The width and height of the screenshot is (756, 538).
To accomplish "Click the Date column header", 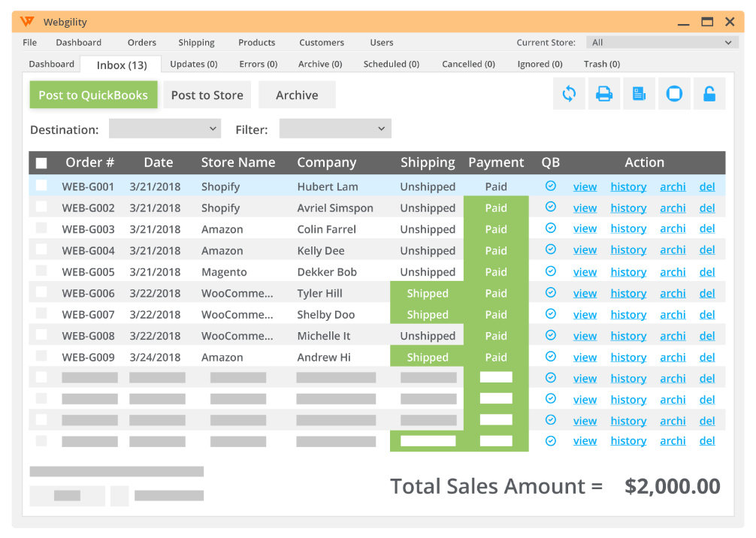I will coord(158,162).
